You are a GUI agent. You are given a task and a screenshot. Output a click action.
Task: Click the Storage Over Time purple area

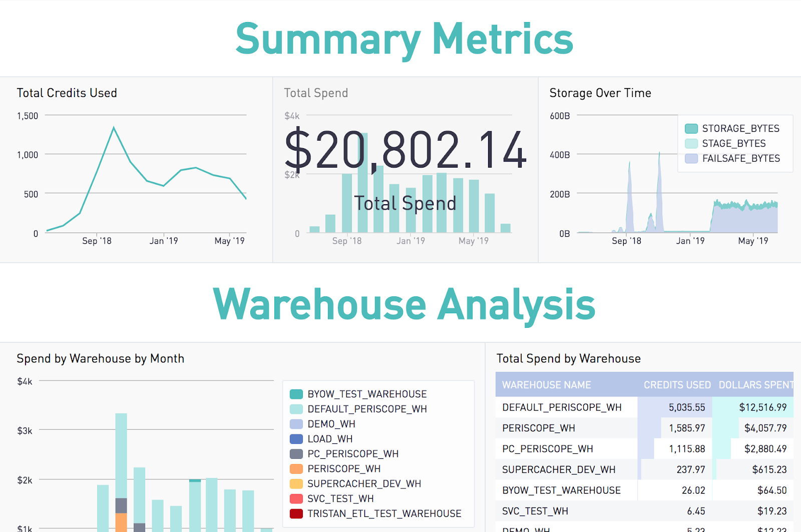744,220
